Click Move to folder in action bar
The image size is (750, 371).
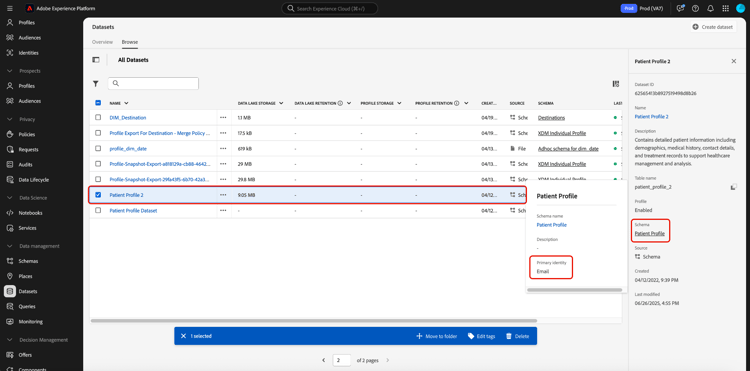[437, 336]
